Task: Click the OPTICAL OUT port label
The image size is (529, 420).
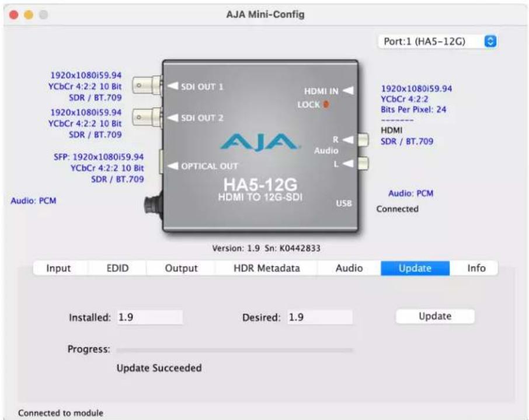Action: pyautogui.click(x=210, y=166)
